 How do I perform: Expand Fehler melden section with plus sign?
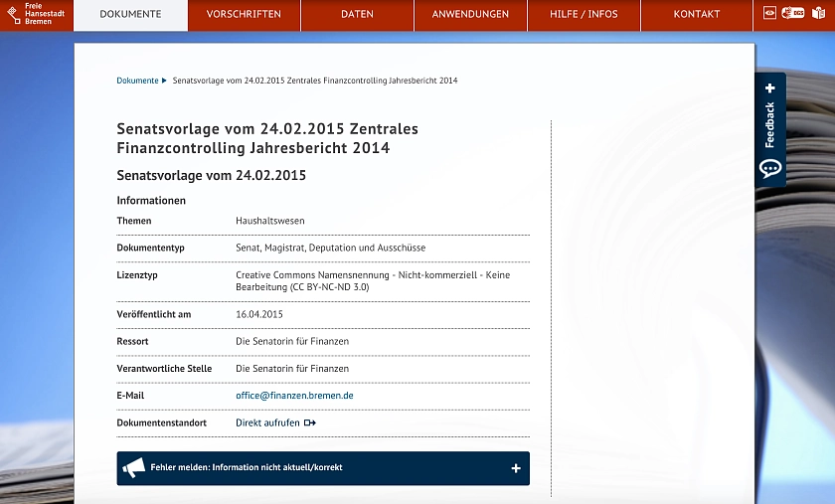click(515, 468)
